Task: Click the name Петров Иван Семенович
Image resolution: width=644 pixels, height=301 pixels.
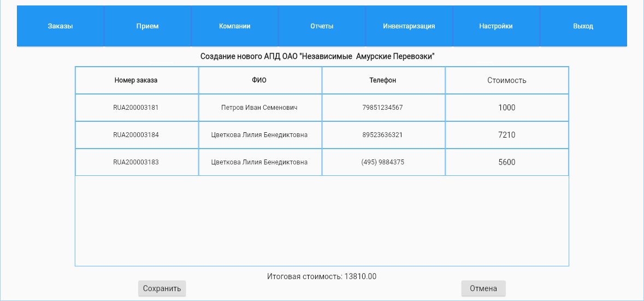Action: [259, 108]
